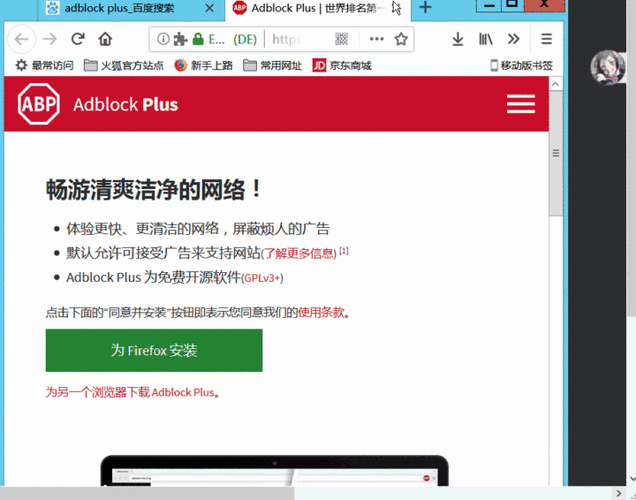Open the 火狐官方站点 bookmarks folder
The width and height of the screenshot is (636, 500).
tap(123, 65)
